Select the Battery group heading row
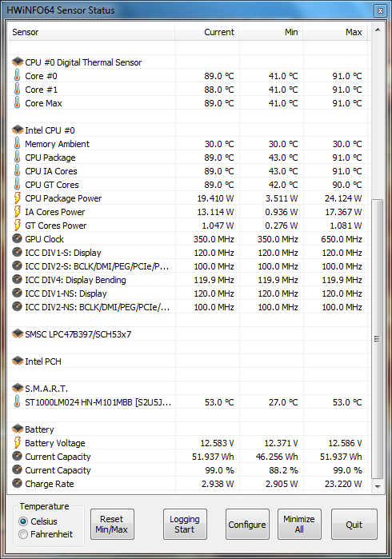This screenshot has width=392, height=559. coord(189,429)
